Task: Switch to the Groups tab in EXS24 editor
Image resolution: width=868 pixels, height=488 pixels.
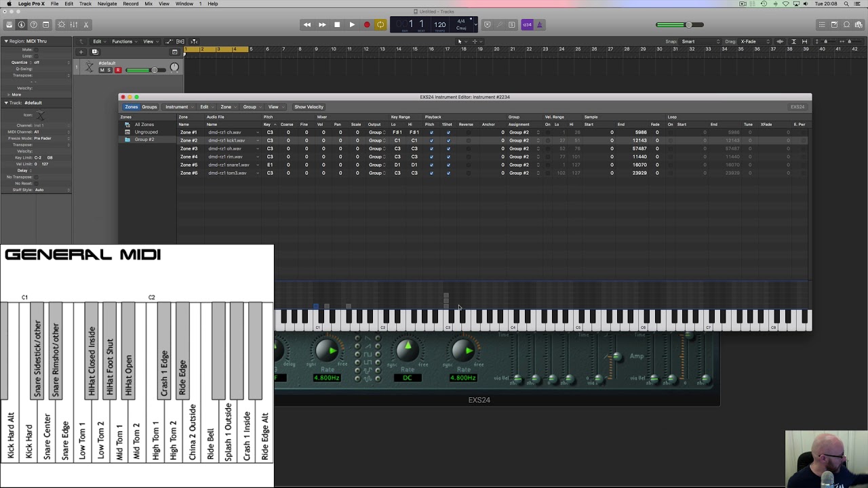Action: pos(149,107)
